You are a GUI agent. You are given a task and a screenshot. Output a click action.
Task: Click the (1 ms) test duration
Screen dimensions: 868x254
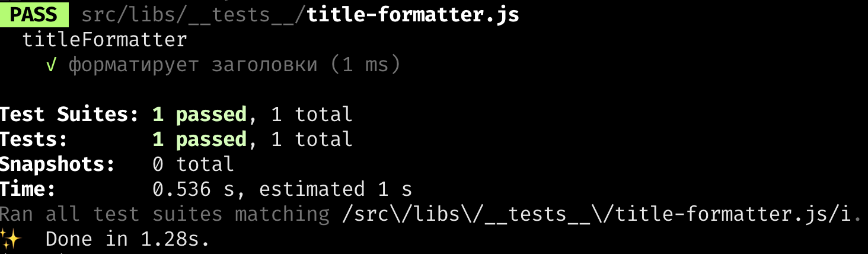365,65
